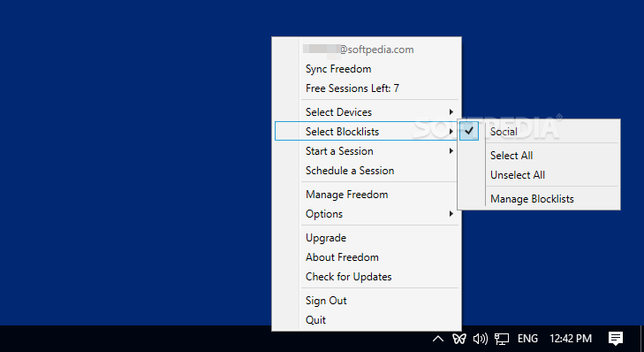The height and width of the screenshot is (352, 644).
Task: Expand the Select Devices submenu arrow
Action: click(451, 111)
